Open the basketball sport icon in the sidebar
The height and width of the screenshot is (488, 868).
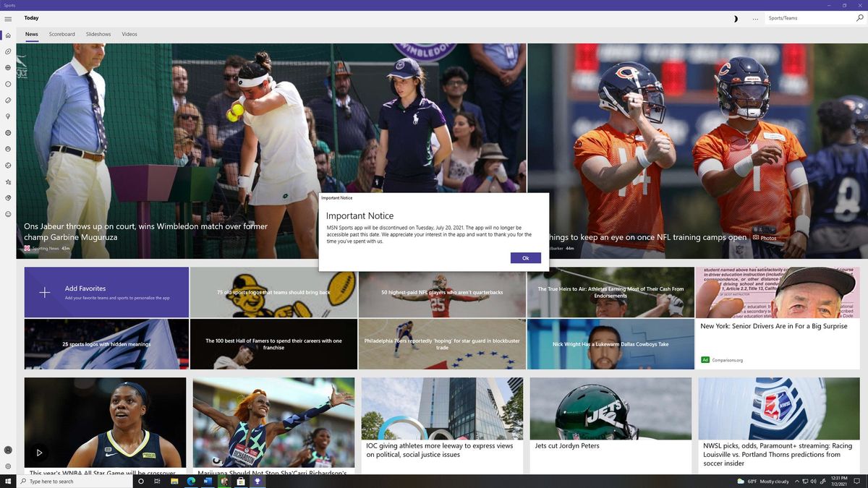click(x=7, y=67)
